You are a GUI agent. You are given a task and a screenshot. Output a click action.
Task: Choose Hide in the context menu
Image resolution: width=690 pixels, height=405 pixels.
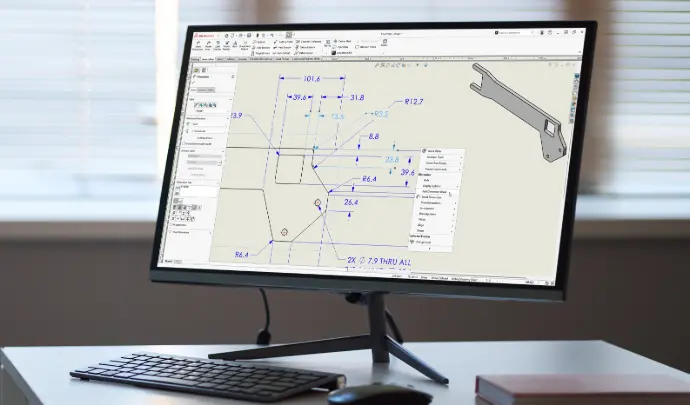[426, 180]
